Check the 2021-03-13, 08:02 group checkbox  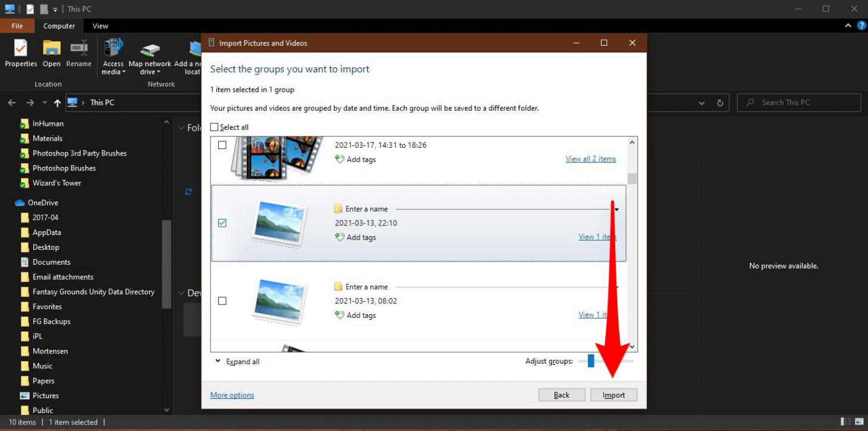click(x=222, y=301)
